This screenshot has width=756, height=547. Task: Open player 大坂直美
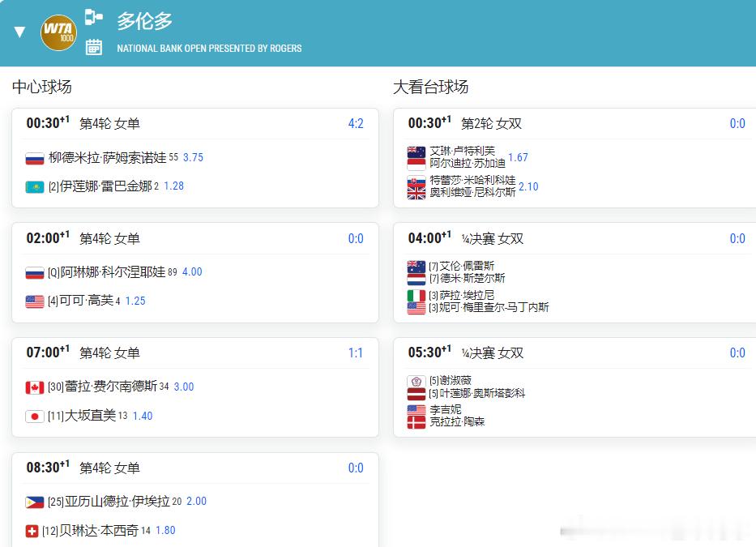click(x=90, y=416)
